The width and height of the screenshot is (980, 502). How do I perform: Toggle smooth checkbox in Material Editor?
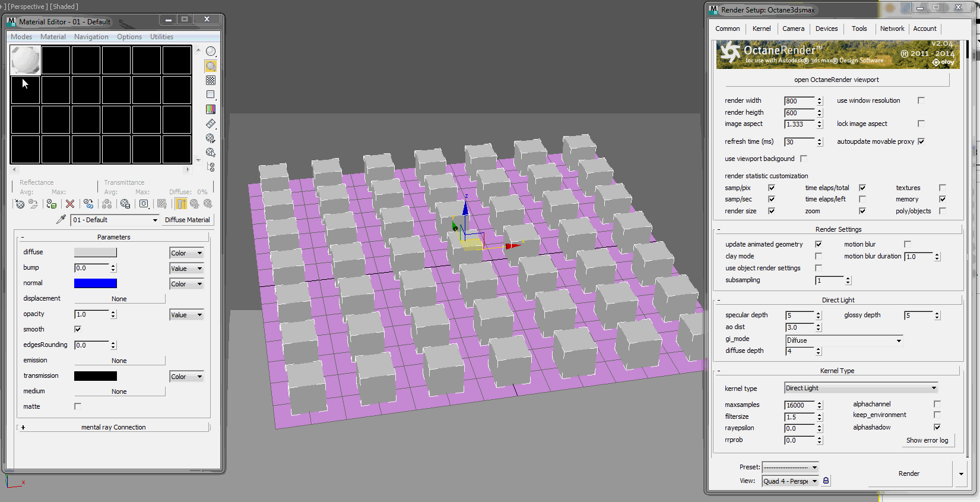coord(78,329)
